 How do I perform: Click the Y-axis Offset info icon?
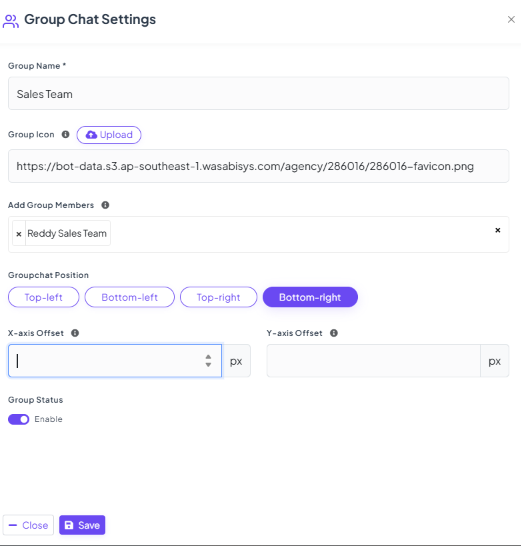click(x=334, y=333)
